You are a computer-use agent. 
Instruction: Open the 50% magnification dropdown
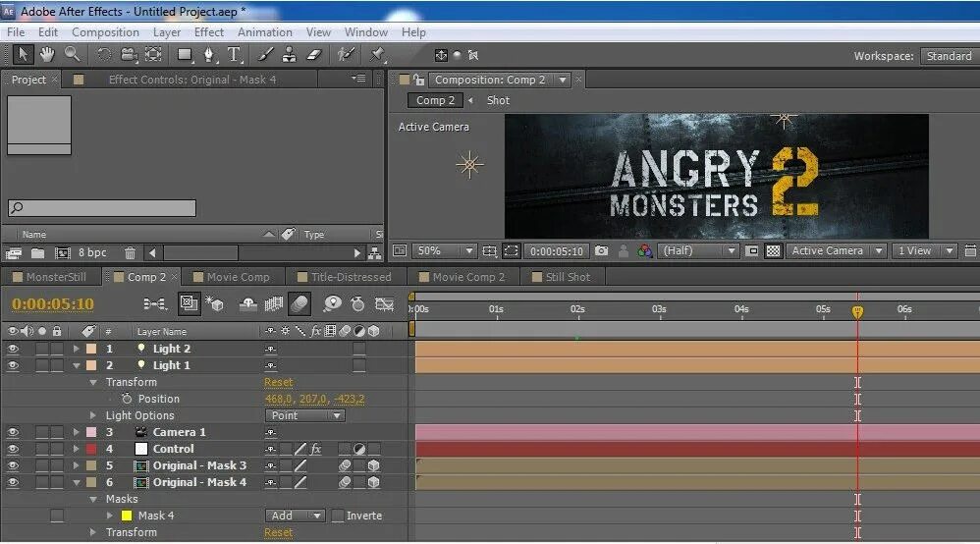pos(443,250)
